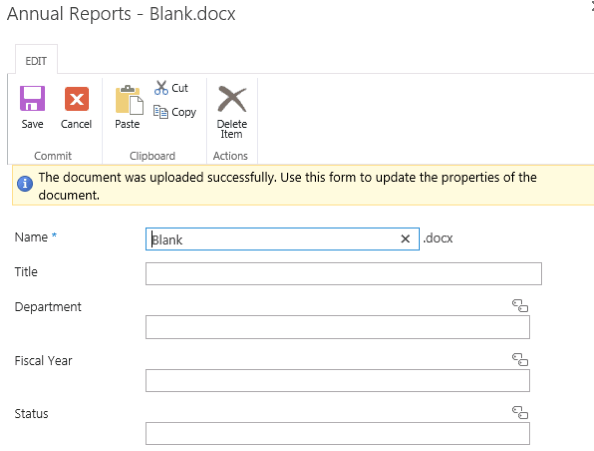The height and width of the screenshot is (451, 594).
Task: Click the Cut text label
Action: coord(180,88)
